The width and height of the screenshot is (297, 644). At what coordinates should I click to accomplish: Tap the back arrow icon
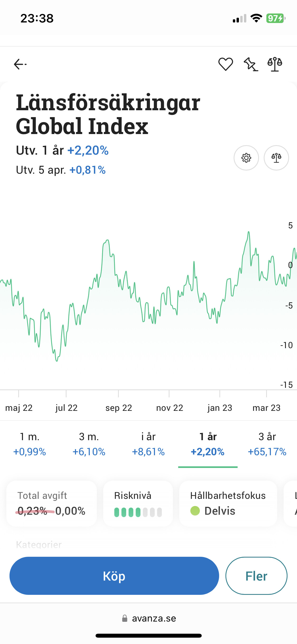[x=20, y=64]
